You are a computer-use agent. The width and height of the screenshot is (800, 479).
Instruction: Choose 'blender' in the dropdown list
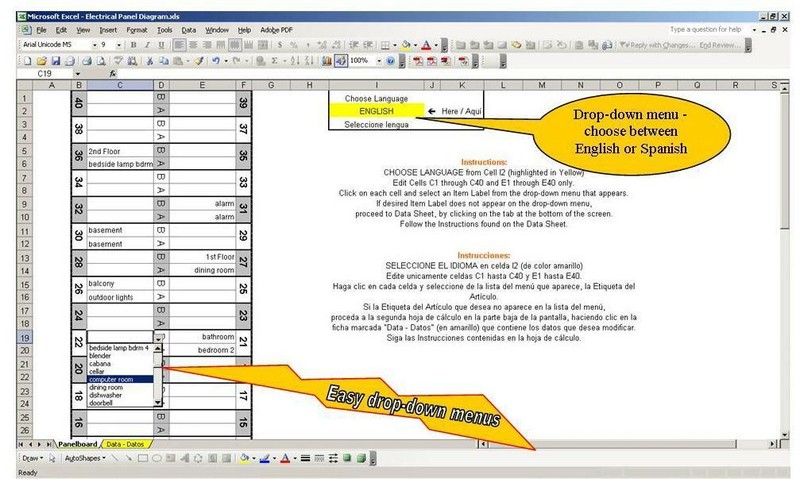click(x=120, y=356)
